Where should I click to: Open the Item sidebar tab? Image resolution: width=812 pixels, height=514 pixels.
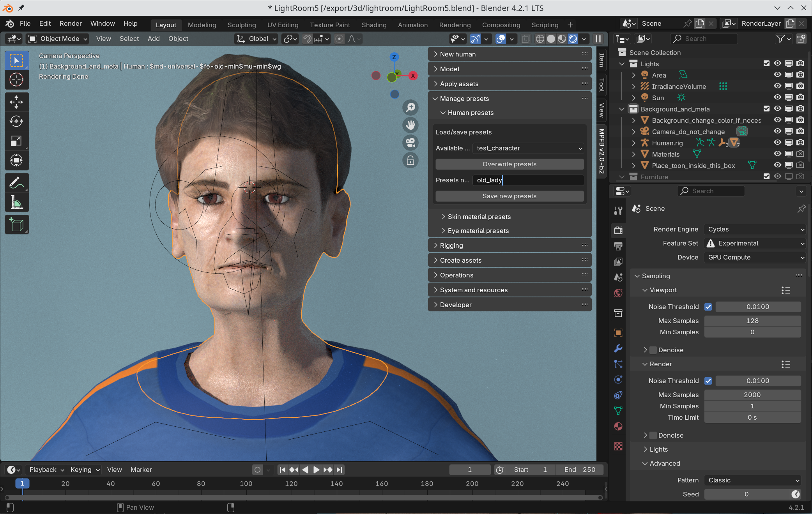(x=601, y=60)
